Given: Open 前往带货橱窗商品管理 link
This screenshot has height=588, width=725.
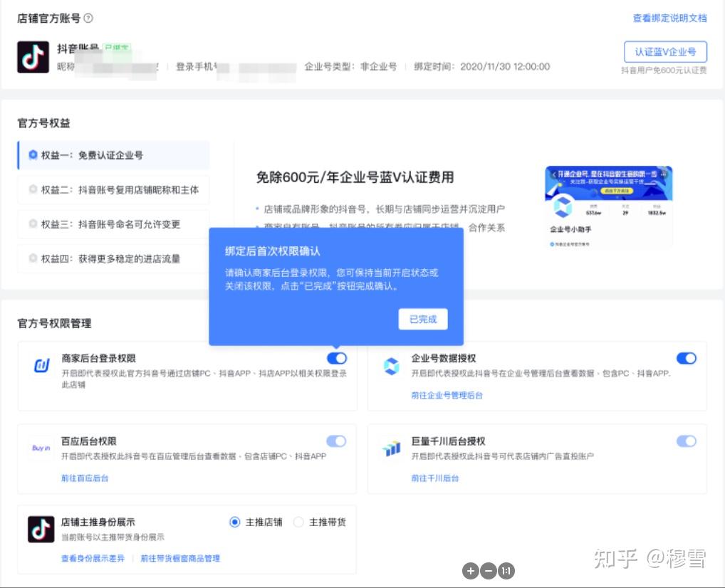Looking at the screenshot, I should click(x=180, y=558).
